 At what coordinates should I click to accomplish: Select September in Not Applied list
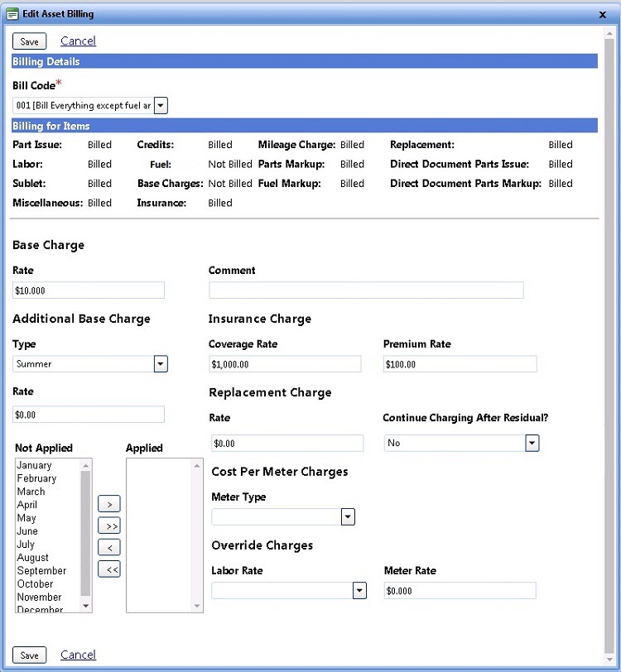click(41, 571)
